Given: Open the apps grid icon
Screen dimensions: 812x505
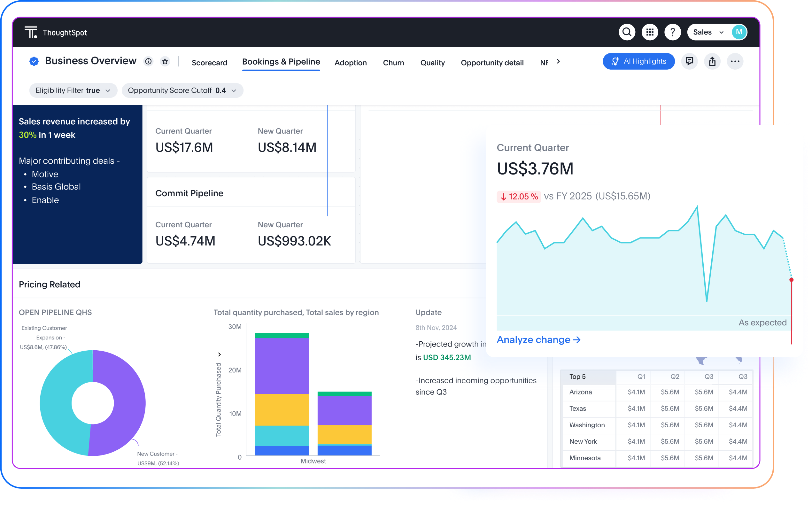Looking at the screenshot, I should tap(650, 32).
